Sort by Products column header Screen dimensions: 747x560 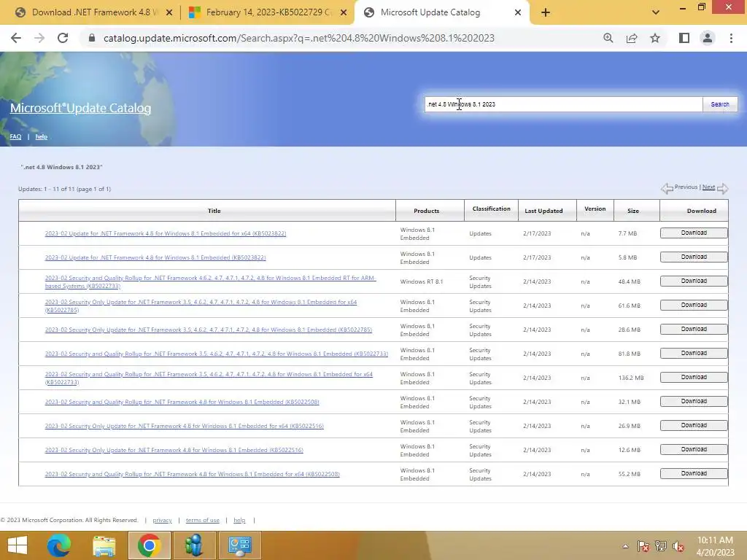tap(426, 211)
